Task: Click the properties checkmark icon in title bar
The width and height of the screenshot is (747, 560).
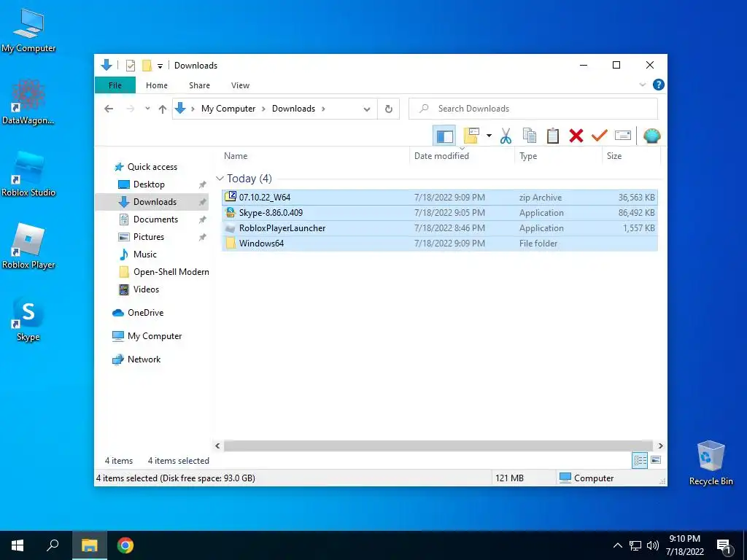Action: (130, 66)
